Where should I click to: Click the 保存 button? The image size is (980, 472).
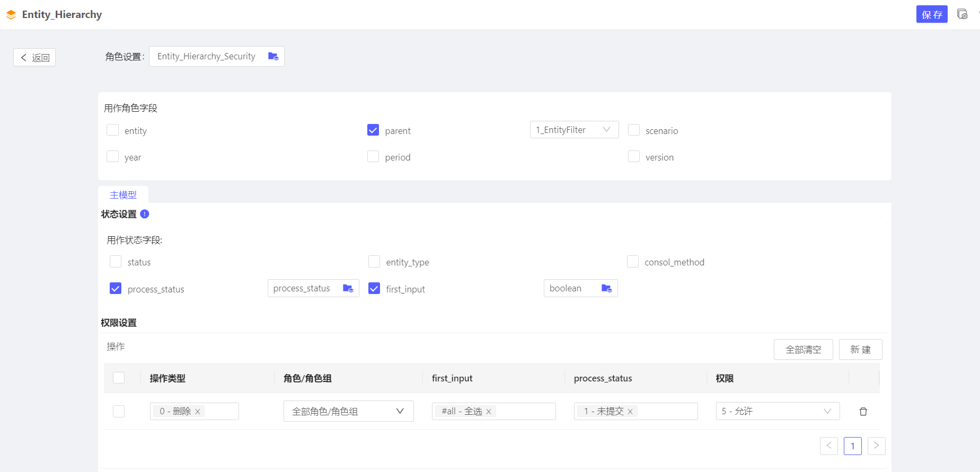(931, 14)
